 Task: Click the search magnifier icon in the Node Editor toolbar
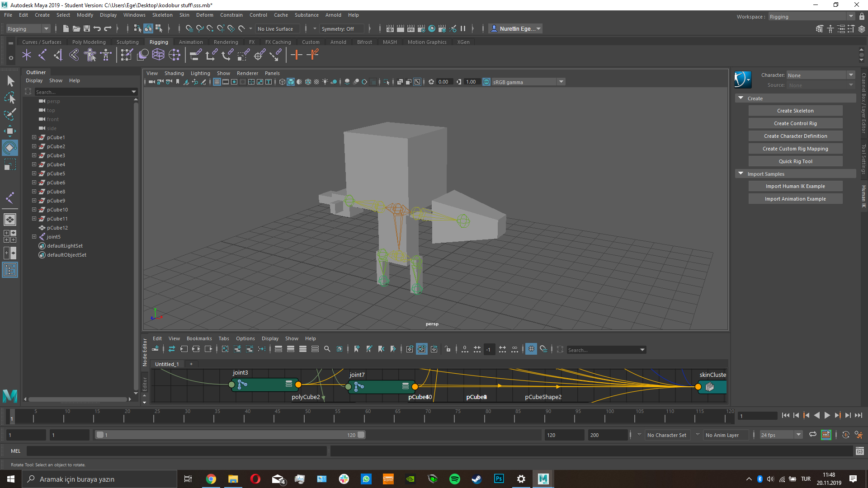[x=327, y=349]
